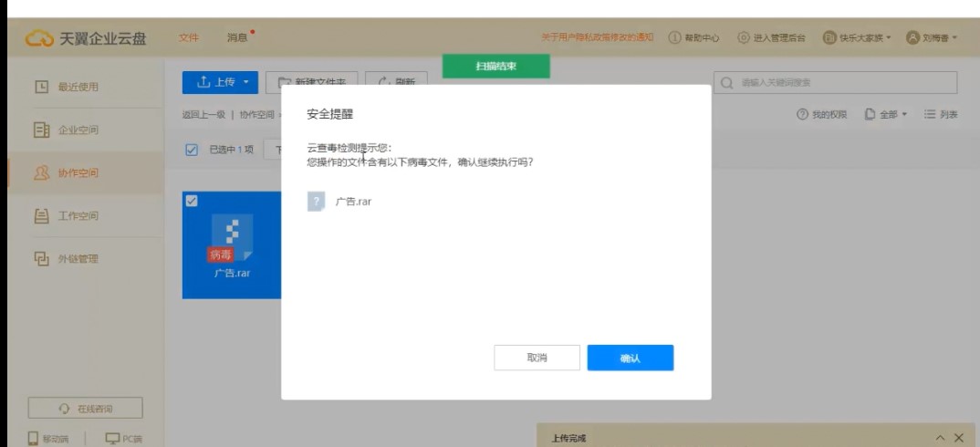This screenshot has height=447, width=980.
Task: Switch to 列表 list view
Action: (x=941, y=114)
